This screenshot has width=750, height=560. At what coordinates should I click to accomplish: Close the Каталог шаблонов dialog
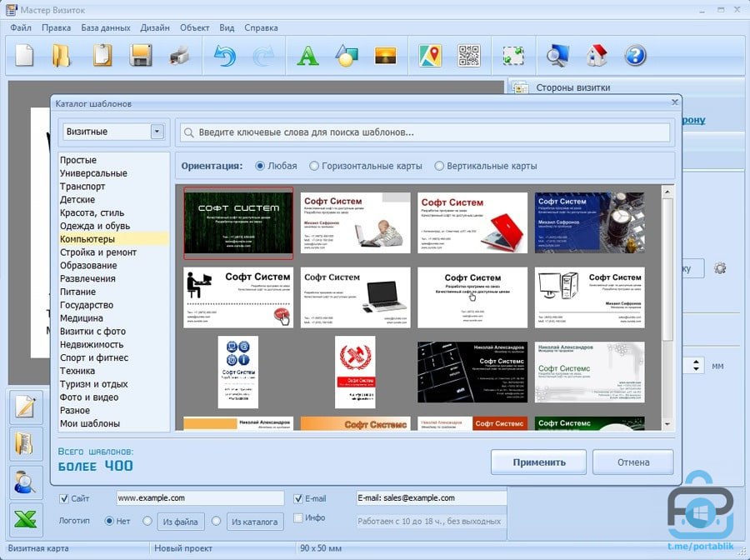click(x=674, y=102)
